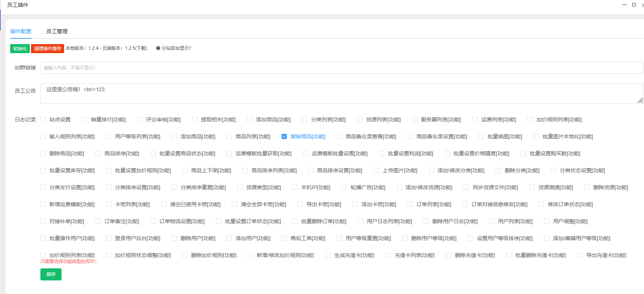Click into the 加群链接 input field
The width and height of the screenshot is (644, 294).
pyautogui.click(x=342, y=68)
